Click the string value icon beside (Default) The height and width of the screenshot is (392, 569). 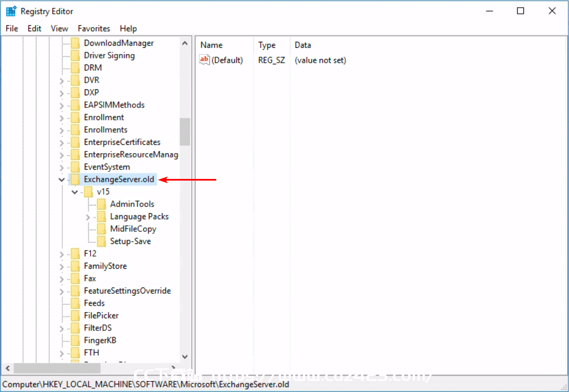204,60
